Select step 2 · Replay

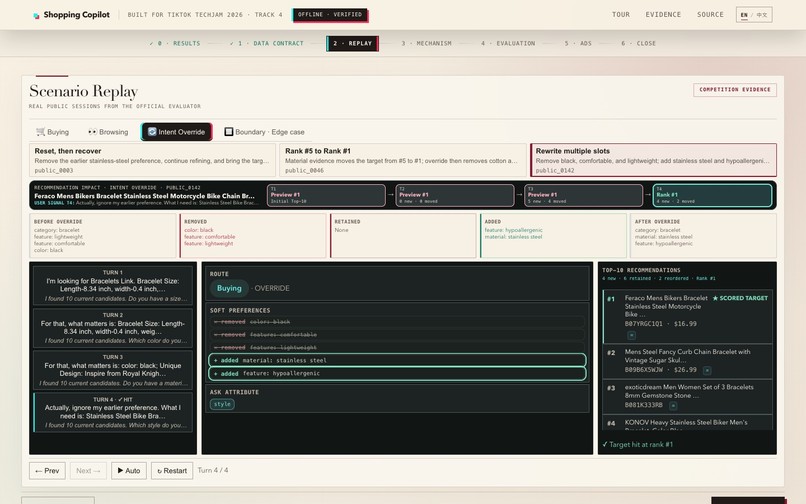(x=352, y=44)
